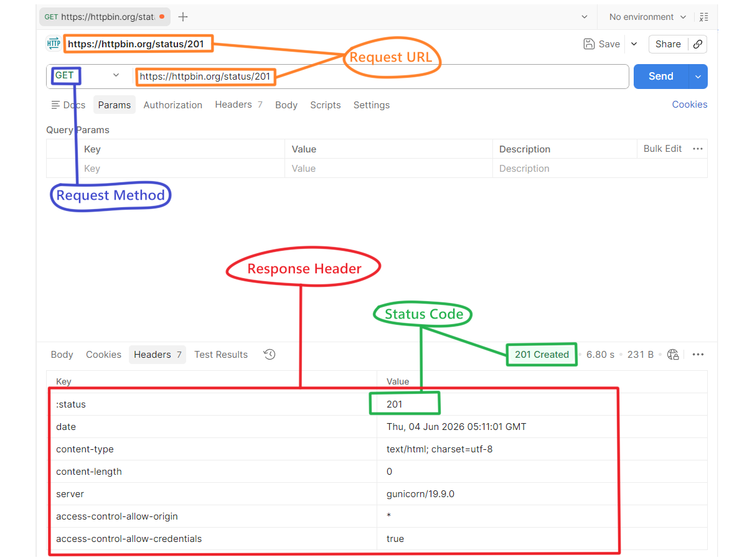
Task: Select the GET httpbin.org request tab
Action: 105,17
